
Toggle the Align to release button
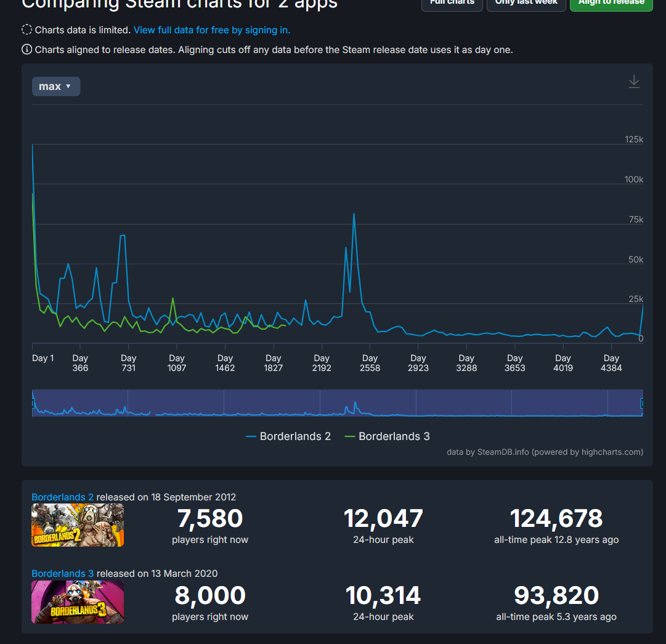[611, 4]
